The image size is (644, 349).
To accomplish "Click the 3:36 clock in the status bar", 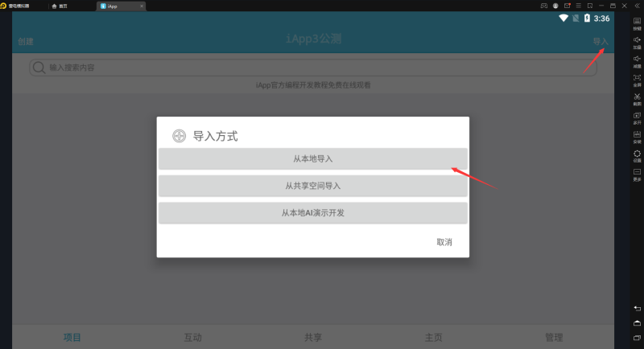I will click(601, 18).
